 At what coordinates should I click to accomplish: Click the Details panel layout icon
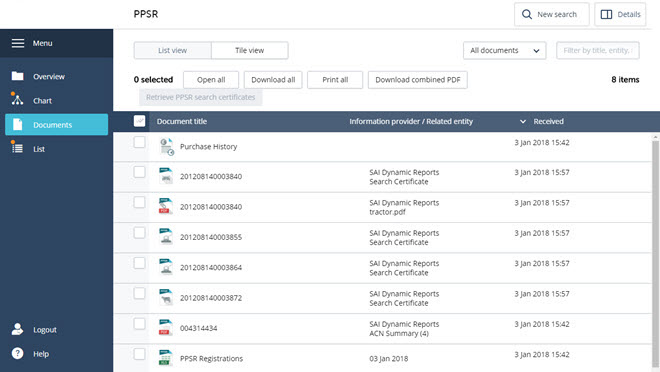click(x=606, y=14)
